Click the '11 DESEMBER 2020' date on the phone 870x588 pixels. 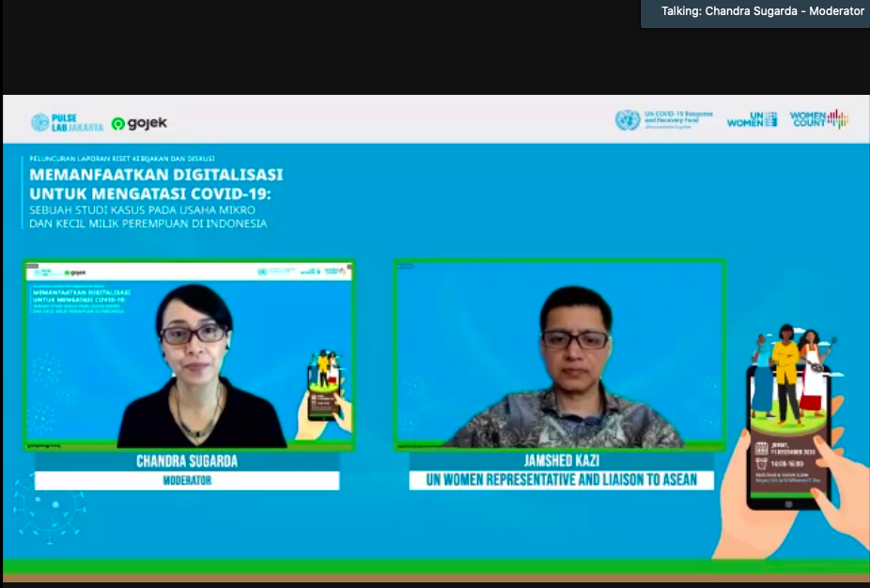[x=793, y=452]
